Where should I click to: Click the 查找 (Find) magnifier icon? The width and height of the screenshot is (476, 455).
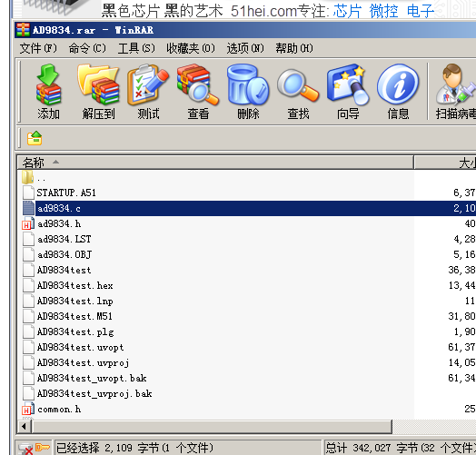(x=298, y=85)
